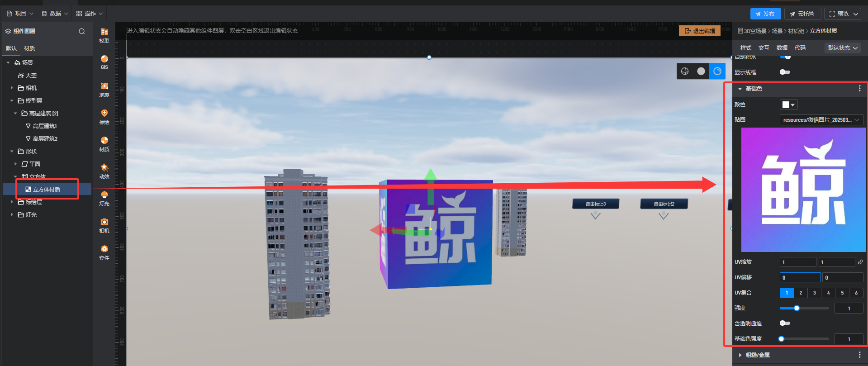
Task: Open the 相机 camera tool
Action: [x=104, y=225]
